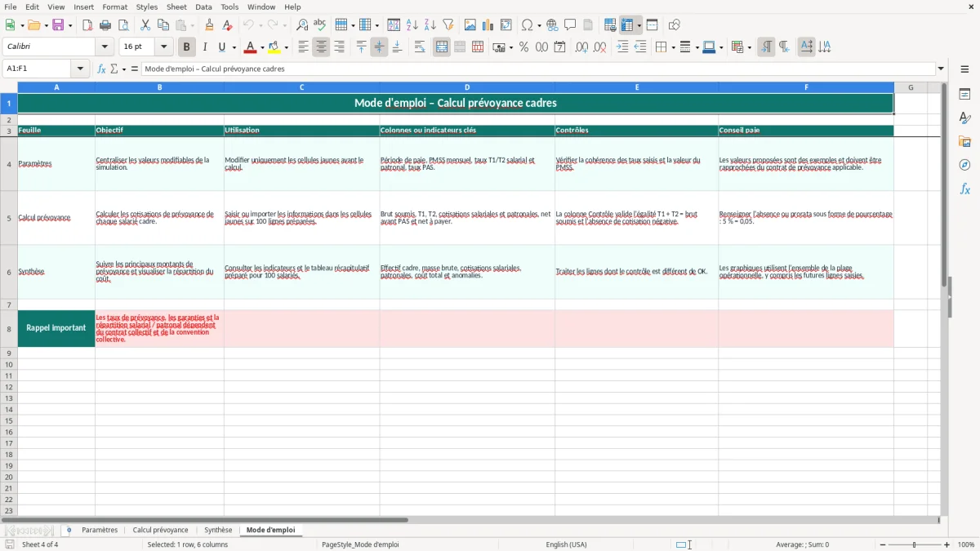Clear direct formatting icon
980x551 pixels.
pos(228,25)
